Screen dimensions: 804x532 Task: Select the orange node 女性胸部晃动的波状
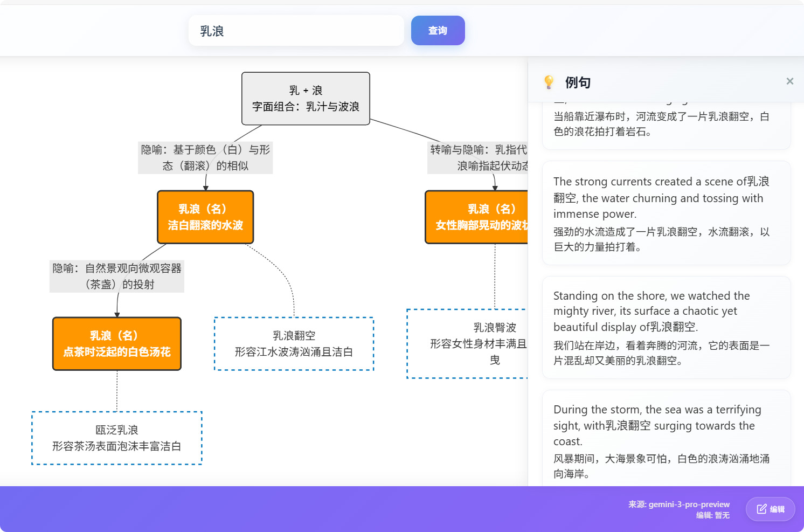[477, 217]
